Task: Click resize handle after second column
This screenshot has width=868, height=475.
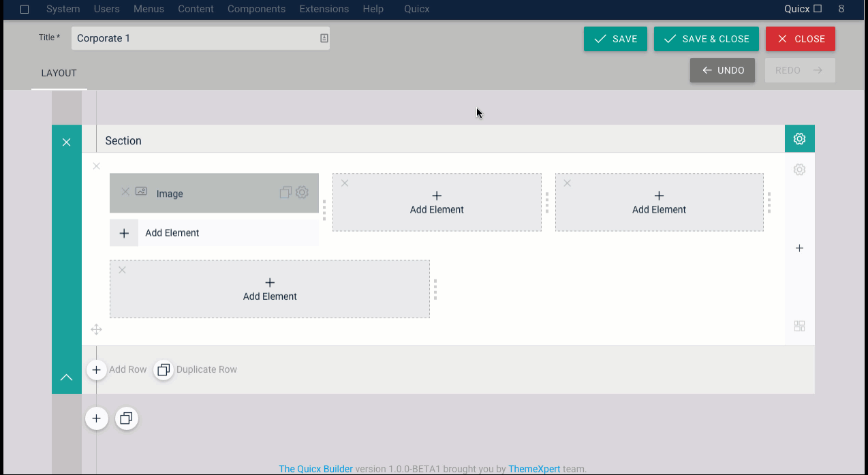Action: pos(547,202)
